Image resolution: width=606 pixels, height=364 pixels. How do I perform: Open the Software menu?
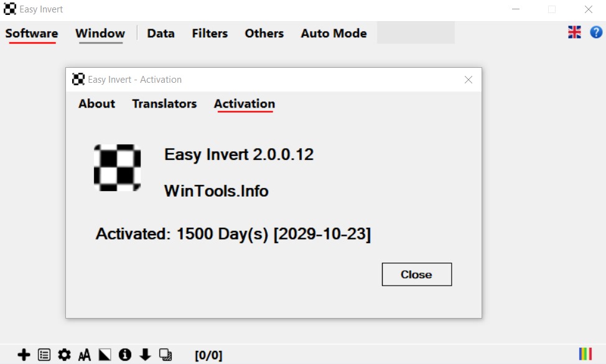32,34
